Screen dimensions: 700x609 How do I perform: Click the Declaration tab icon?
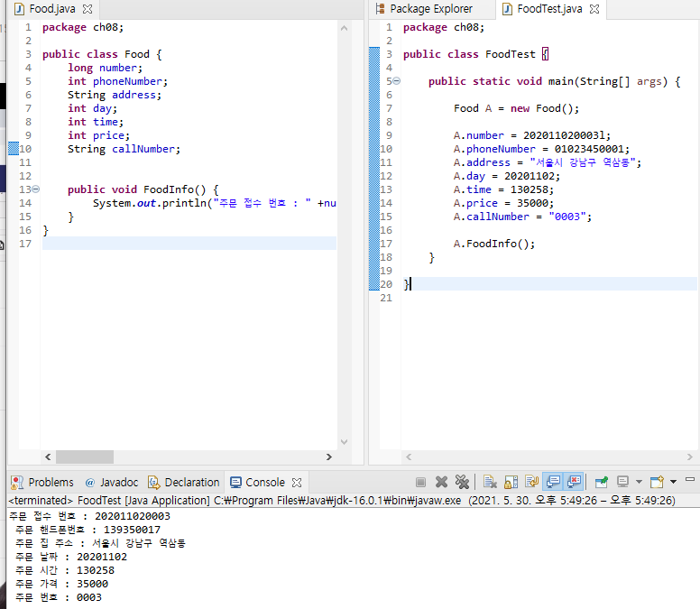point(154,482)
